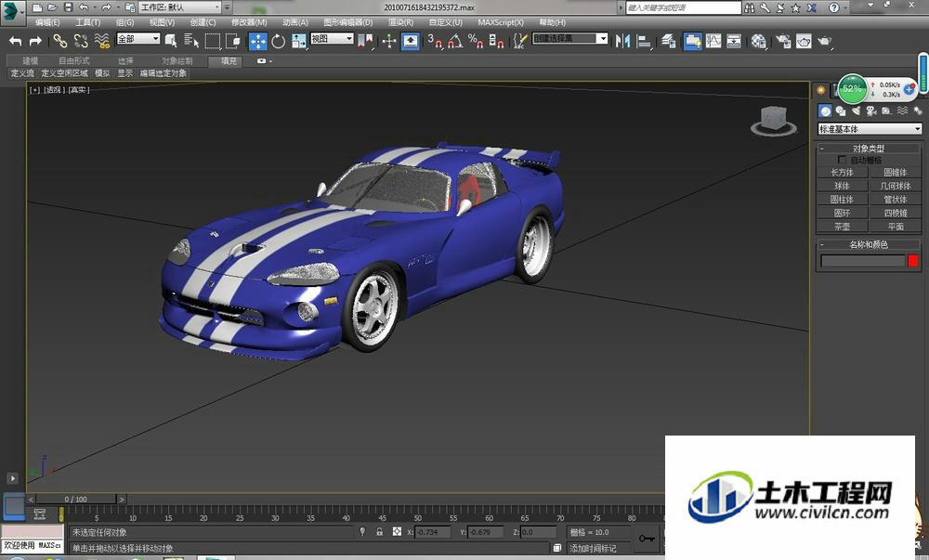Screen dimensions: 929x560
Task: Open the Material Editor
Action: click(758, 41)
